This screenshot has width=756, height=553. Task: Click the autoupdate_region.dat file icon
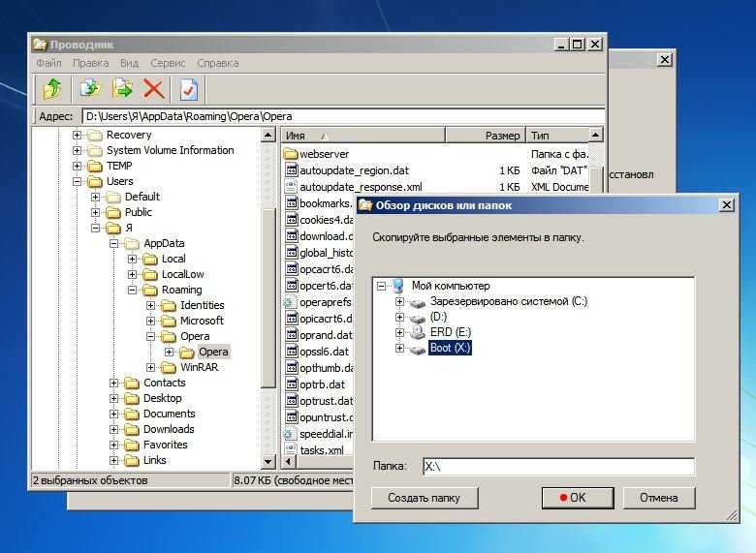click(x=291, y=170)
